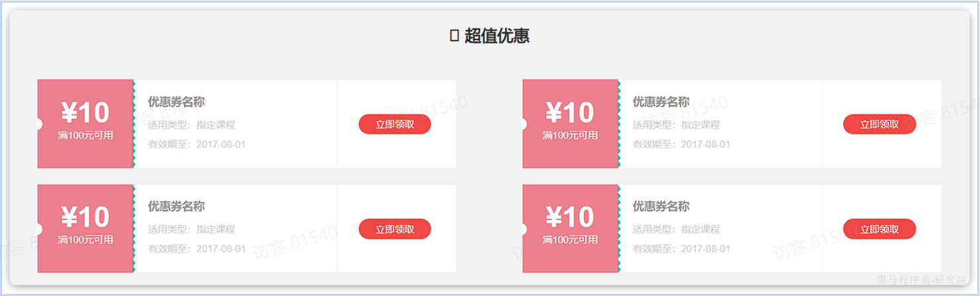This screenshot has width=980, height=296.
Task: Click 立即领取 on the bottom-right coupon
Action: 879,229
